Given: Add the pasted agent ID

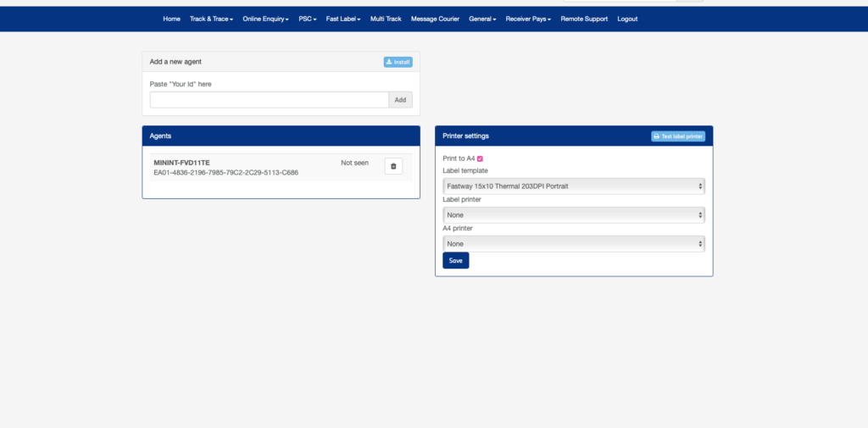Looking at the screenshot, I should [x=400, y=100].
